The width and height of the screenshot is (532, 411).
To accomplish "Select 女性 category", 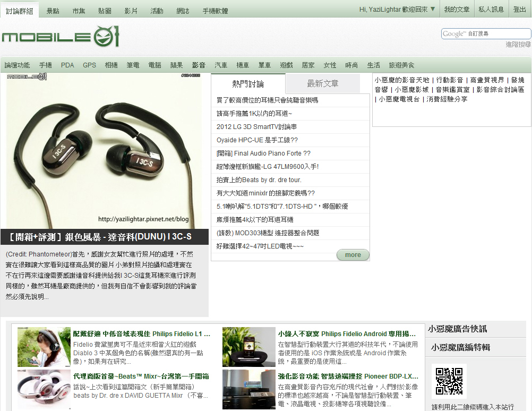I will pyautogui.click(x=330, y=65).
